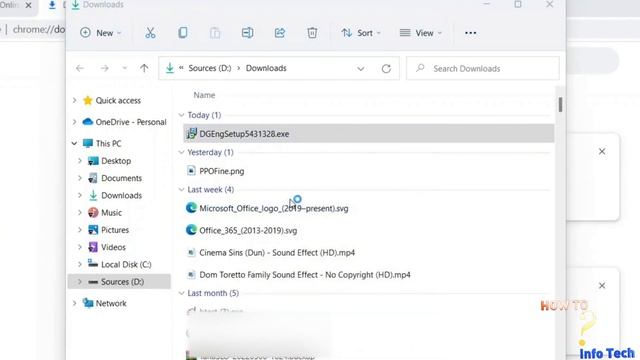Select DGEngSetup5431328.exe file
The width and height of the screenshot is (640, 360).
pyautogui.click(x=369, y=134)
